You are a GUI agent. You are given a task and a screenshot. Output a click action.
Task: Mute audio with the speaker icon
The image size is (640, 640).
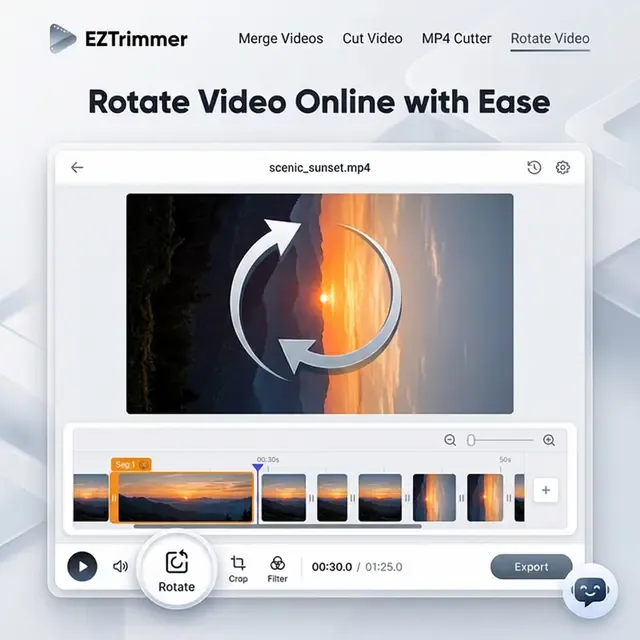click(121, 566)
